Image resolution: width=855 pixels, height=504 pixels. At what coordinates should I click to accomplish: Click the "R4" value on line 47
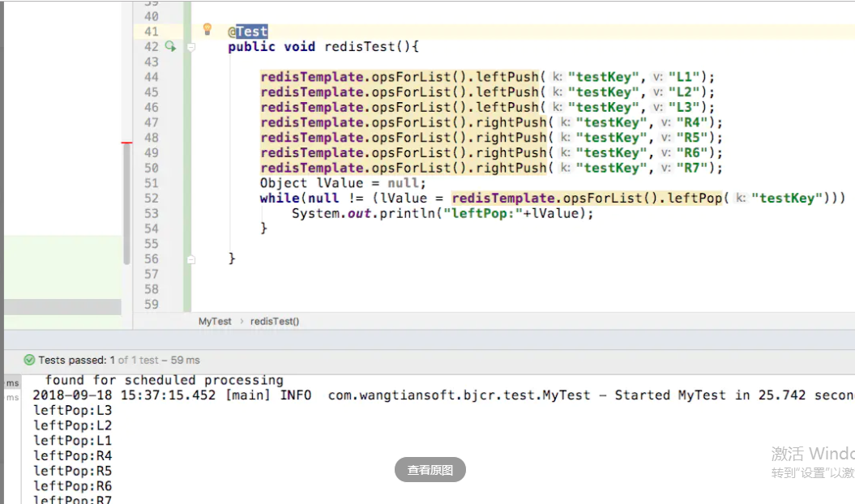point(692,122)
